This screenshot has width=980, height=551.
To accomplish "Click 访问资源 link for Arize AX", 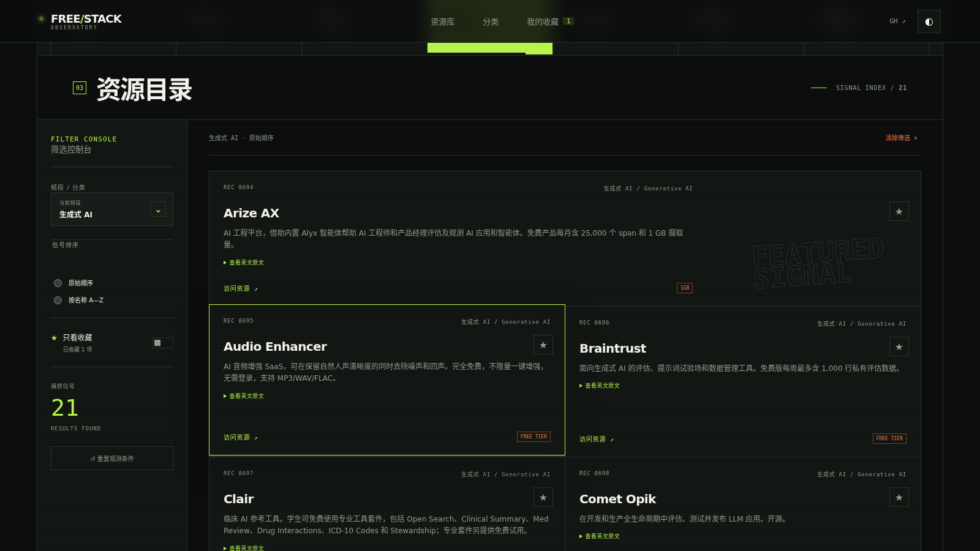I will pos(241,289).
